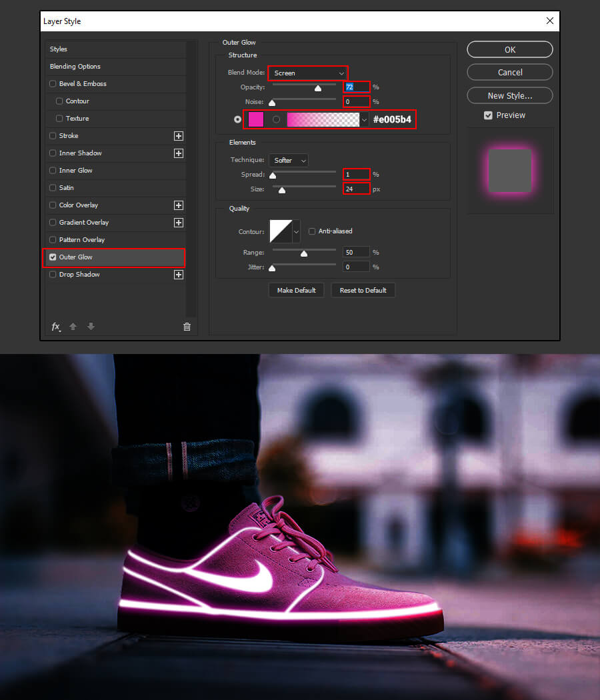
Task: Add another Inner Shadow plus icon
Action: point(179,153)
